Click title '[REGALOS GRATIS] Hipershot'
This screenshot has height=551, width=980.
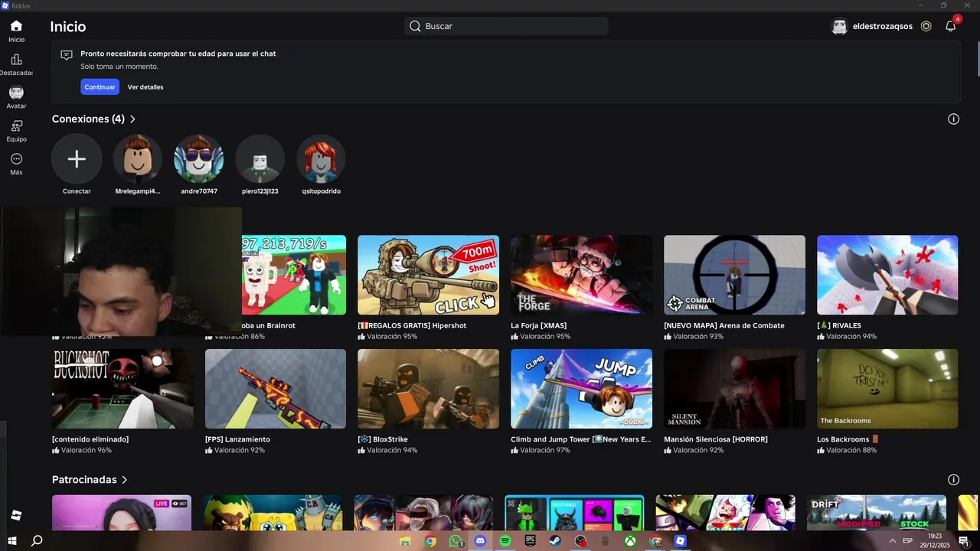tap(412, 325)
